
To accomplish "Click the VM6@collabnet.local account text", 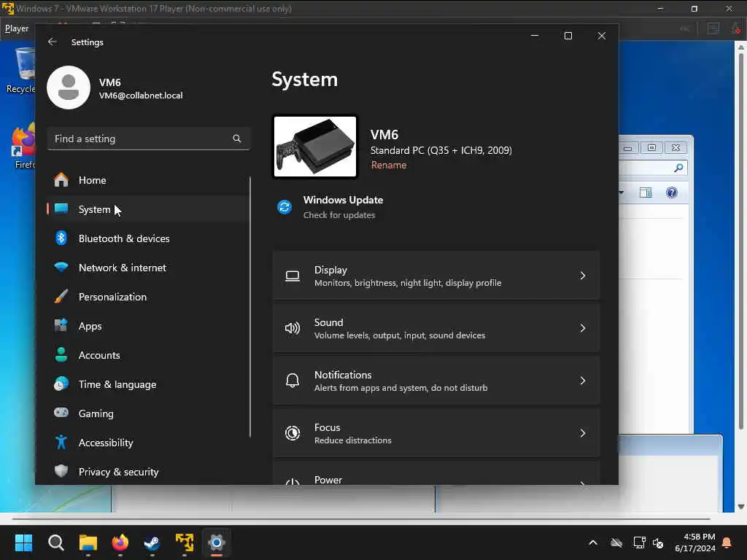I will pyautogui.click(x=141, y=96).
